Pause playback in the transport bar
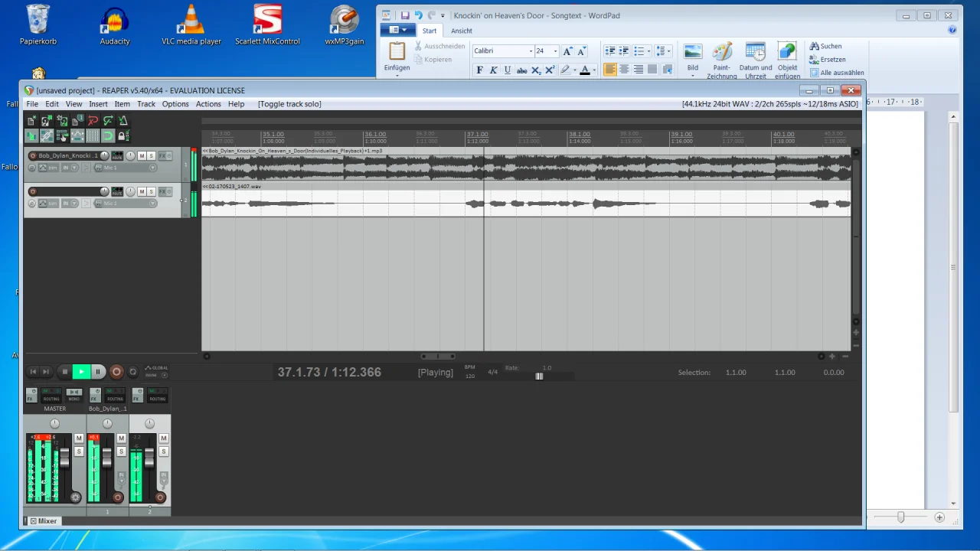This screenshot has height=551, width=980. pyautogui.click(x=97, y=372)
